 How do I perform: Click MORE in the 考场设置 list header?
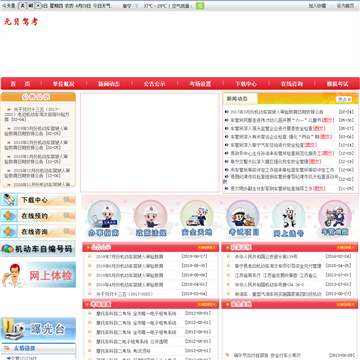pos(207,304)
